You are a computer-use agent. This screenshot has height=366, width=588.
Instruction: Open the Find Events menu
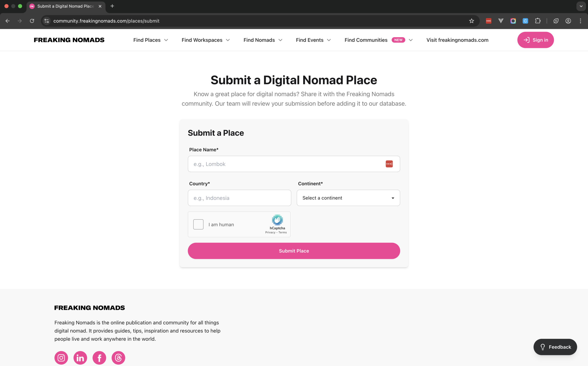[x=313, y=40]
